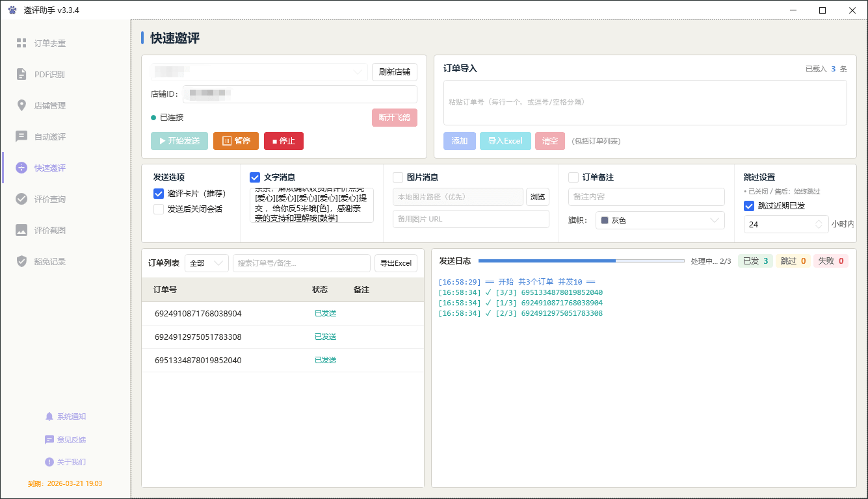Click 本地图片路径 input field

pos(458,197)
